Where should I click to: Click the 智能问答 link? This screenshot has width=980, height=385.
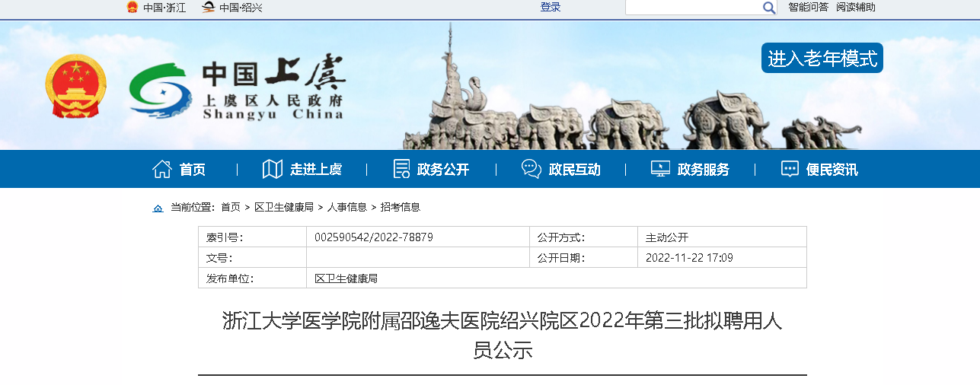point(808,7)
